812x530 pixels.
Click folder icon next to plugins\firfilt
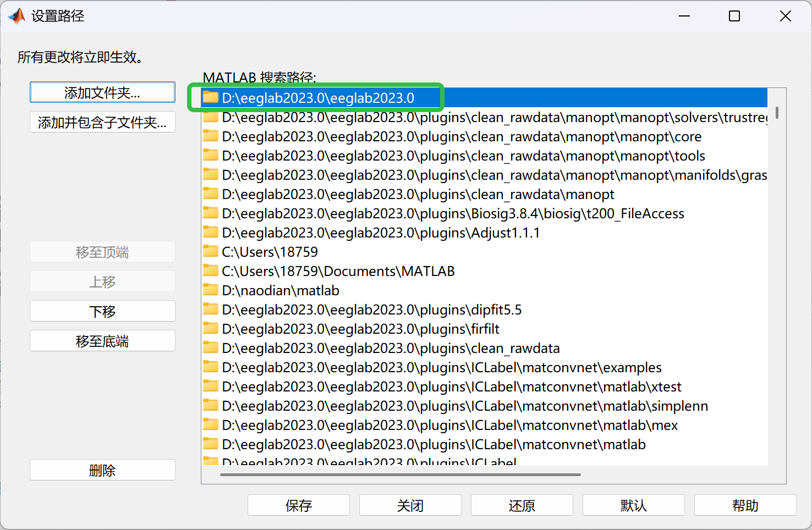(211, 328)
